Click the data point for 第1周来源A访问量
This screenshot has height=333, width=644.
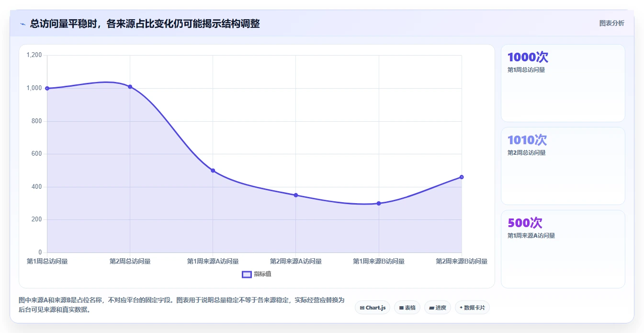(x=213, y=171)
